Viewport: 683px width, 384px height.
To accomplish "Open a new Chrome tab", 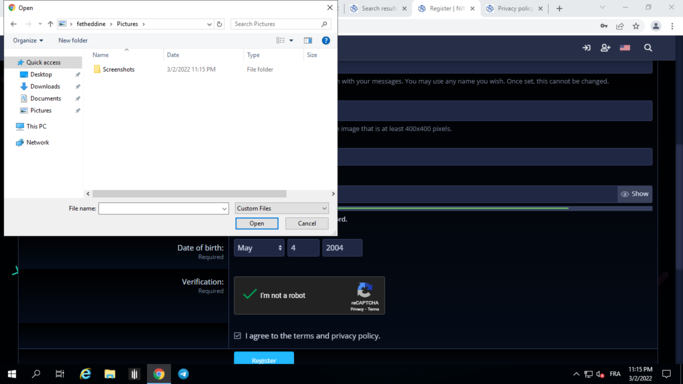I will [x=559, y=8].
